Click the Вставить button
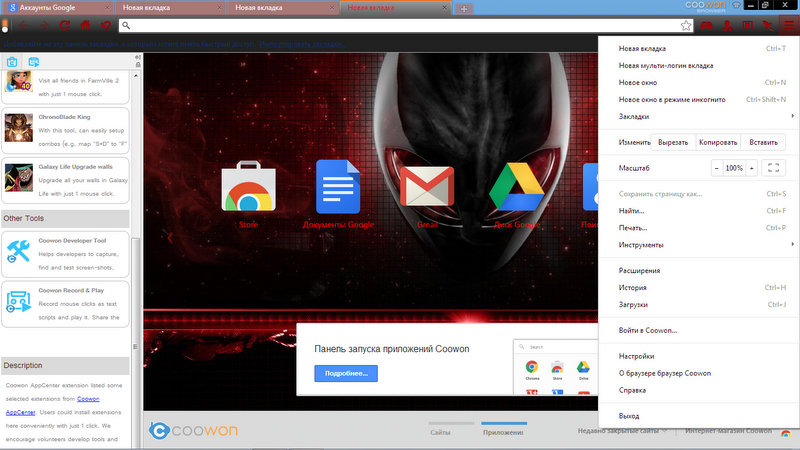 763,142
